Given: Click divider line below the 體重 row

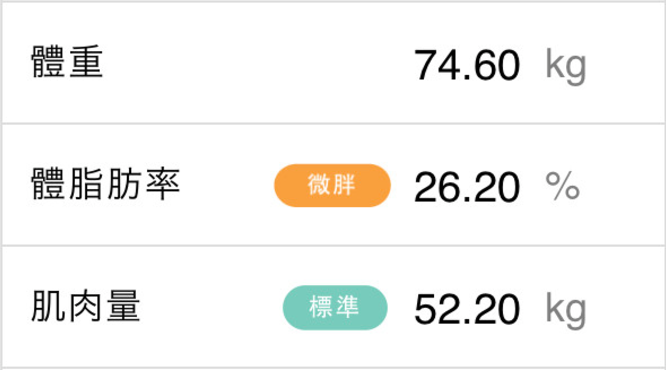Looking at the screenshot, I should coord(333,124).
